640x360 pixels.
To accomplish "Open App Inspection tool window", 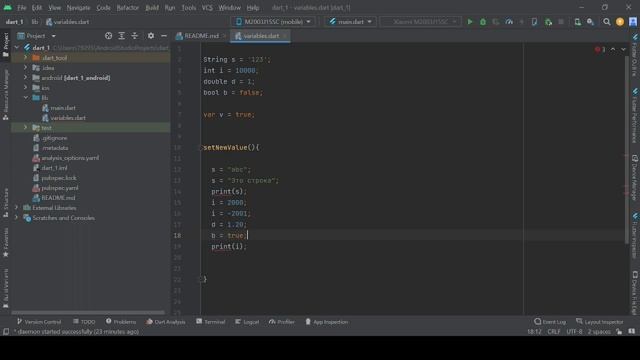I will (327, 322).
